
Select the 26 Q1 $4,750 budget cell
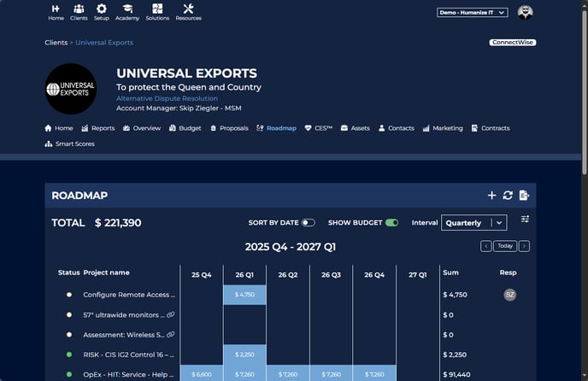point(244,295)
